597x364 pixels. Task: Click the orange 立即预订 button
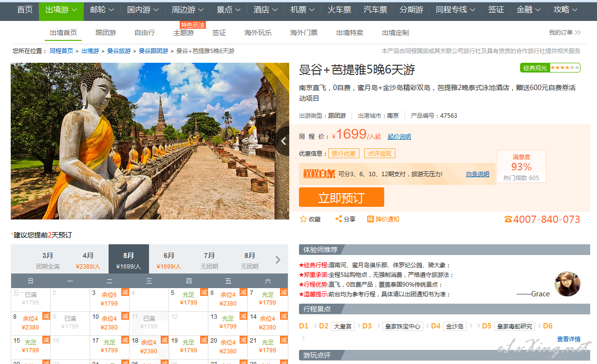coord(341,197)
